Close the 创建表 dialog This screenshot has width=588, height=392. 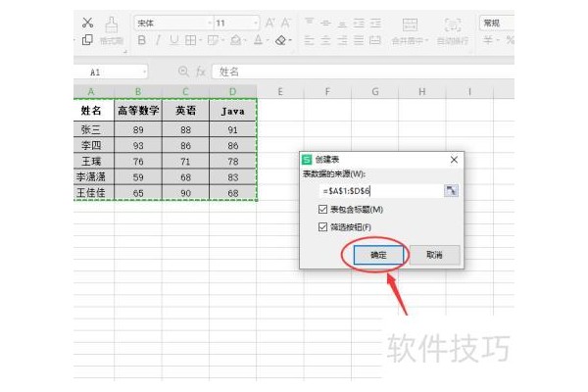(454, 160)
